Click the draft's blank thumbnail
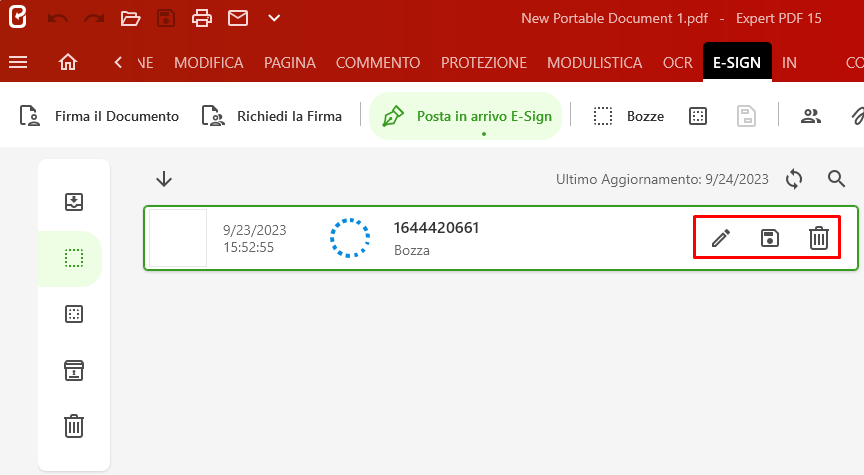The image size is (864, 475). tap(178, 238)
